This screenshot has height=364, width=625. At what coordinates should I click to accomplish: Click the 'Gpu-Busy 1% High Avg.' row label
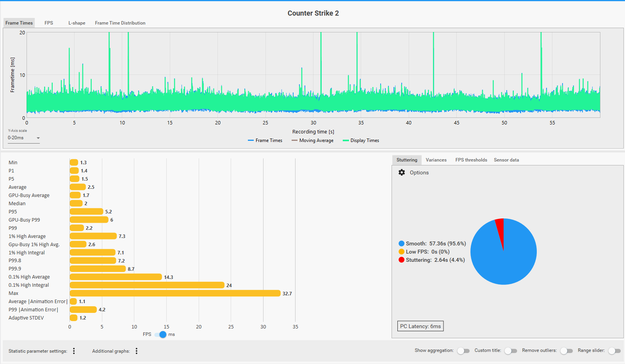click(x=34, y=245)
